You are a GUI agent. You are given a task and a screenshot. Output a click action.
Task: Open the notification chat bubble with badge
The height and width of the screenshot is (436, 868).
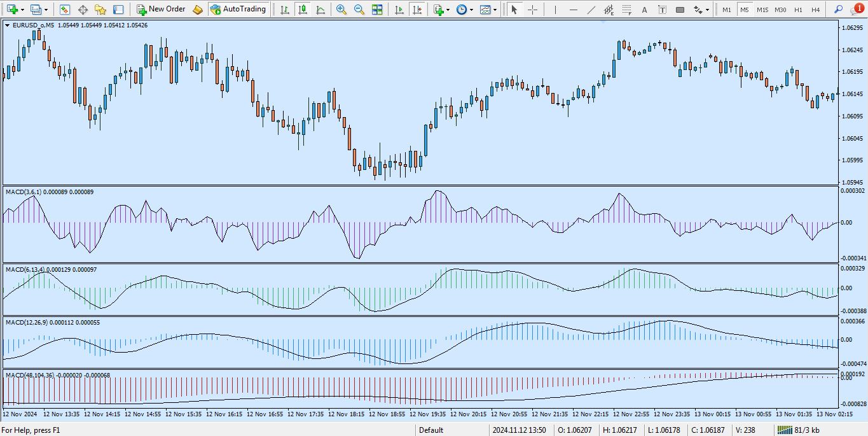point(857,10)
